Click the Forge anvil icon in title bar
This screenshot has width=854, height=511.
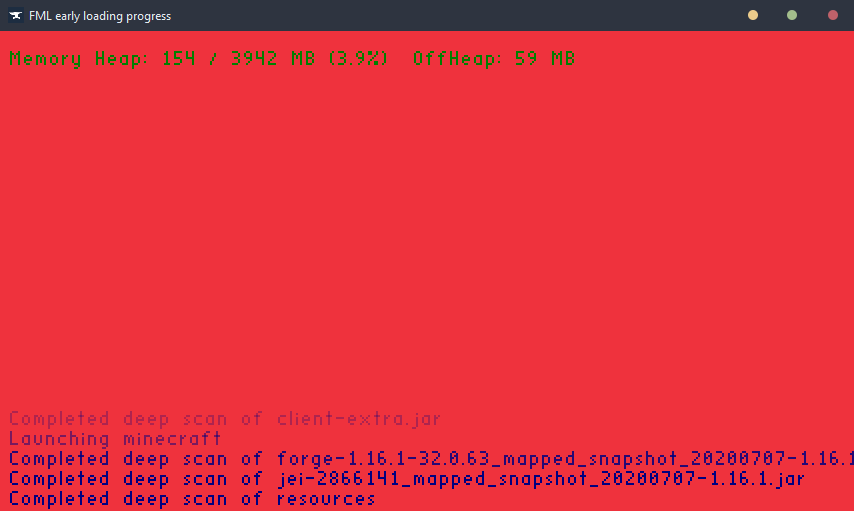[15, 16]
